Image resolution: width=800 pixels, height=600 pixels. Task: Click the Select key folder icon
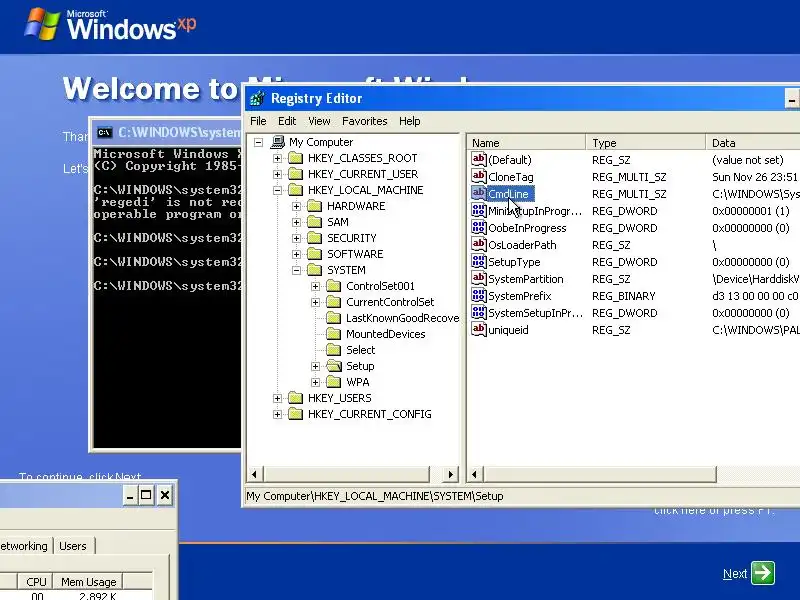[x=334, y=350]
